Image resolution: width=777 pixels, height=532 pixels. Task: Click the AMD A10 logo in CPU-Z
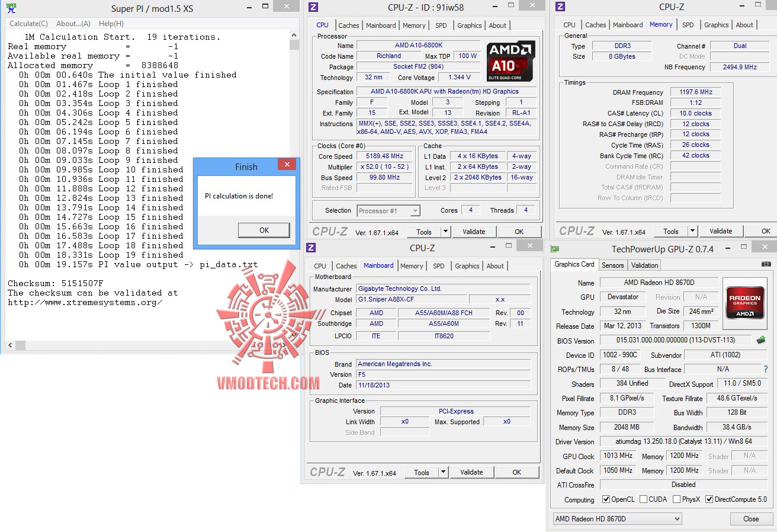click(x=511, y=61)
